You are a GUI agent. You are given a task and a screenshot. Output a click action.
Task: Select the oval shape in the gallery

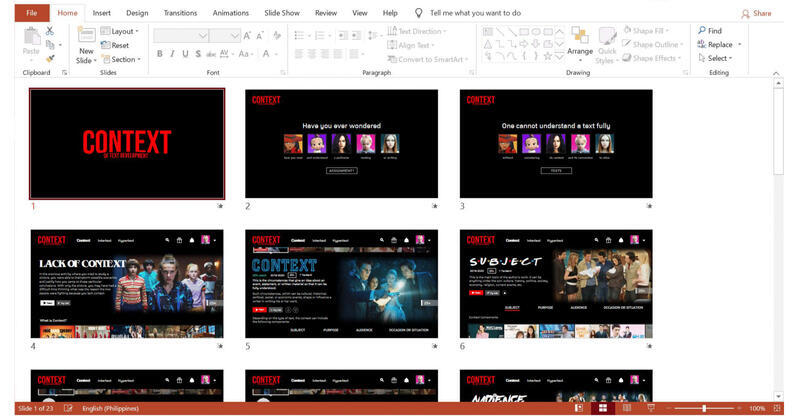point(536,32)
